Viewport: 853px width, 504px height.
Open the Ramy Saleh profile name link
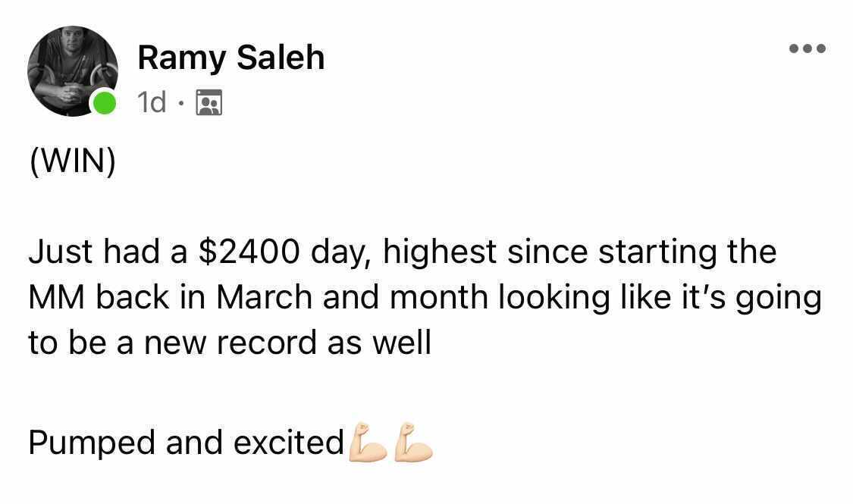pyautogui.click(x=231, y=58)
